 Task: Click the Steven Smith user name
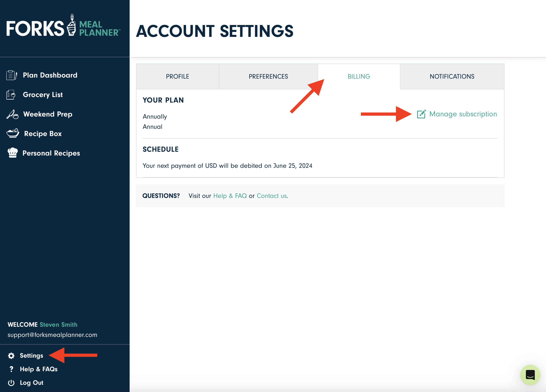[x=58, y=325]
